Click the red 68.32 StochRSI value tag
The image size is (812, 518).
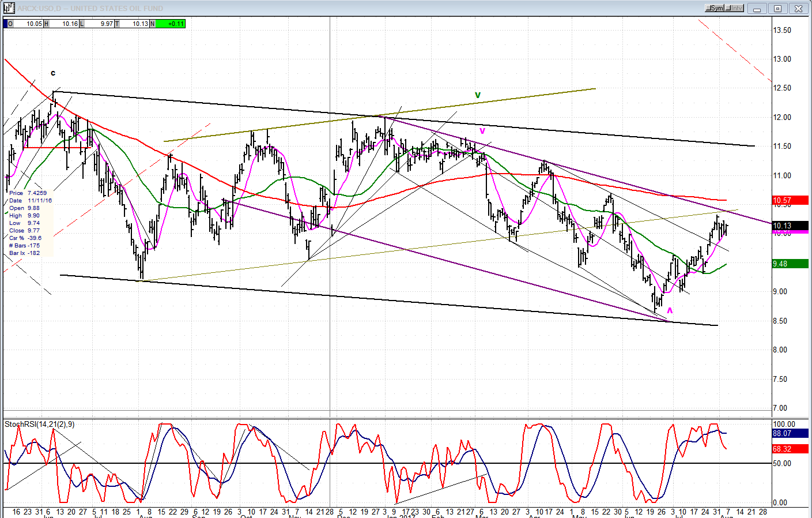[790, 448]
